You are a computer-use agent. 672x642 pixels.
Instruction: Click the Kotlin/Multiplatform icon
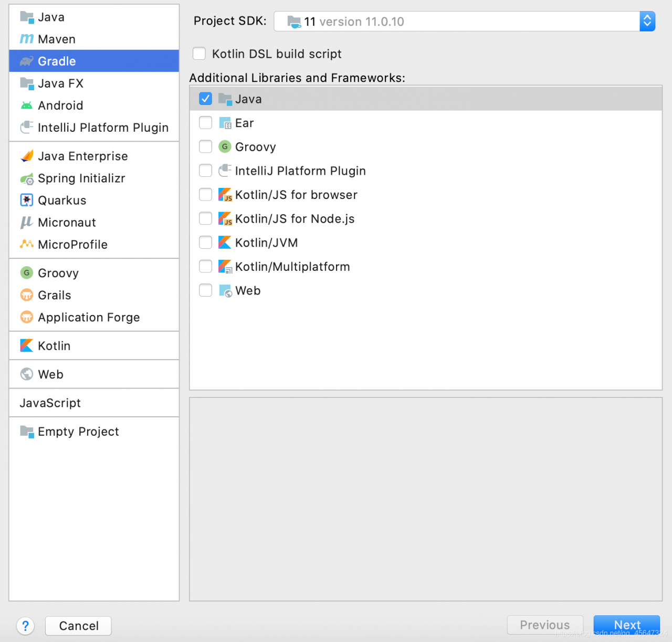[225, 267]
